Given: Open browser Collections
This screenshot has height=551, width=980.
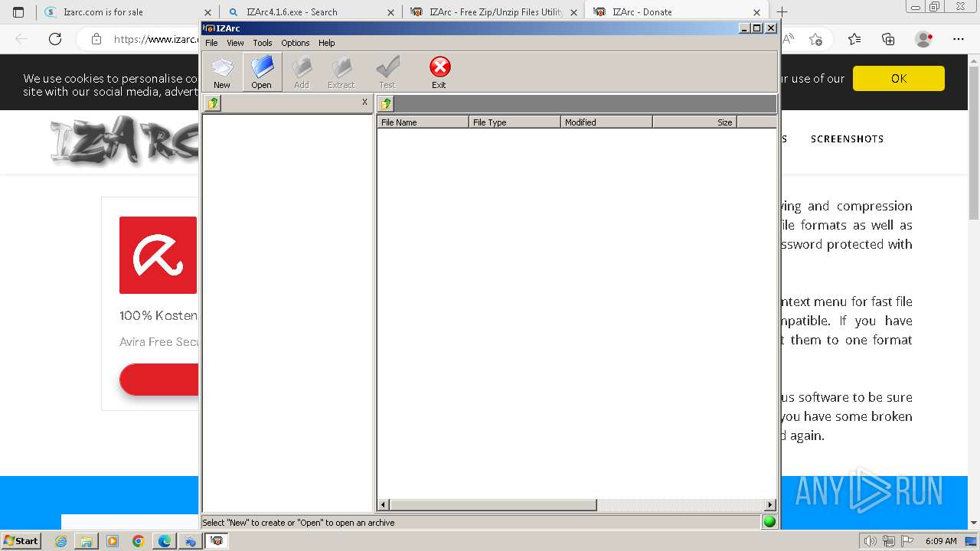Looking at the screenshot, I should coord(888,39).
